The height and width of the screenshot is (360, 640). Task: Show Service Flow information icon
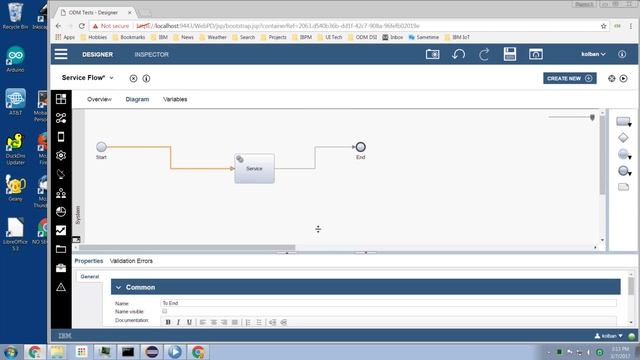click(x=146, y=78)
